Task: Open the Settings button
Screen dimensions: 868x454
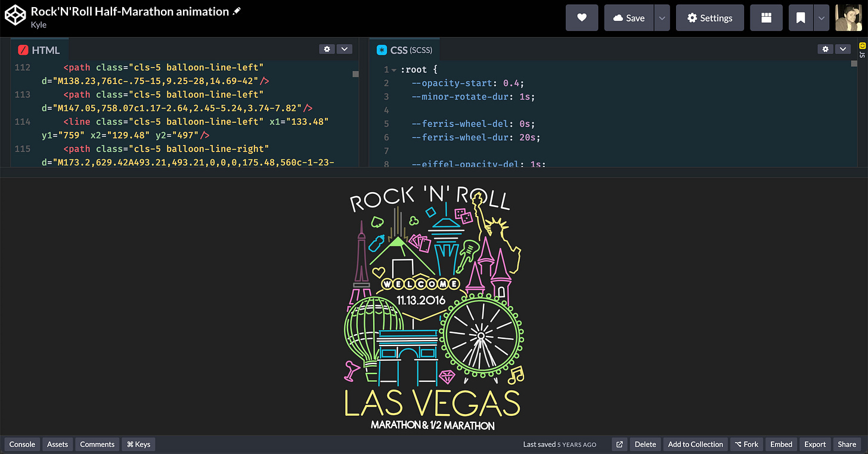Action: [710, 18]
